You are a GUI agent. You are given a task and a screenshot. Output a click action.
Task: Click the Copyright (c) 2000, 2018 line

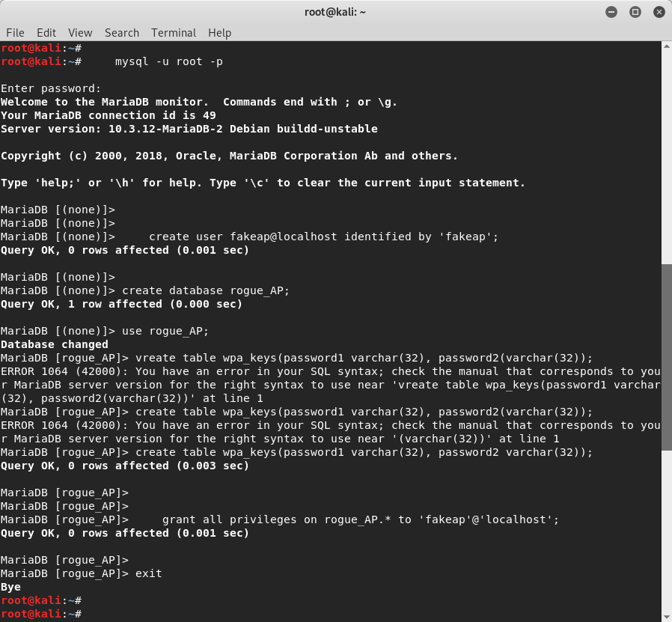pos(229,156)
